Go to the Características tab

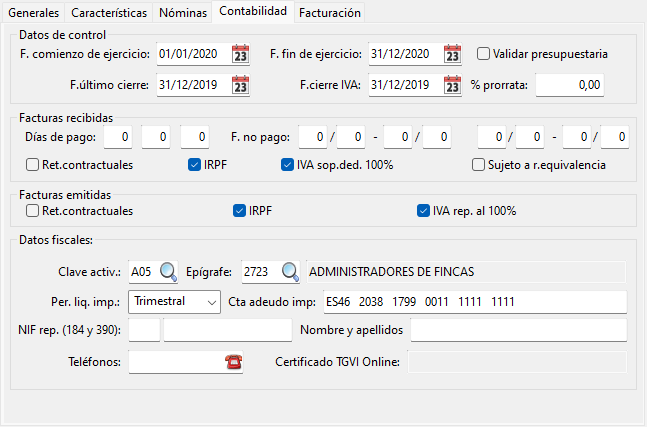[109, 13]
